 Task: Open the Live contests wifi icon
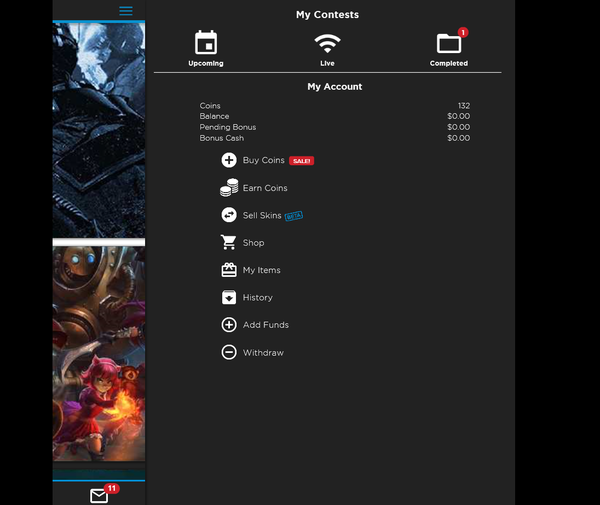[x=327, y=43]
